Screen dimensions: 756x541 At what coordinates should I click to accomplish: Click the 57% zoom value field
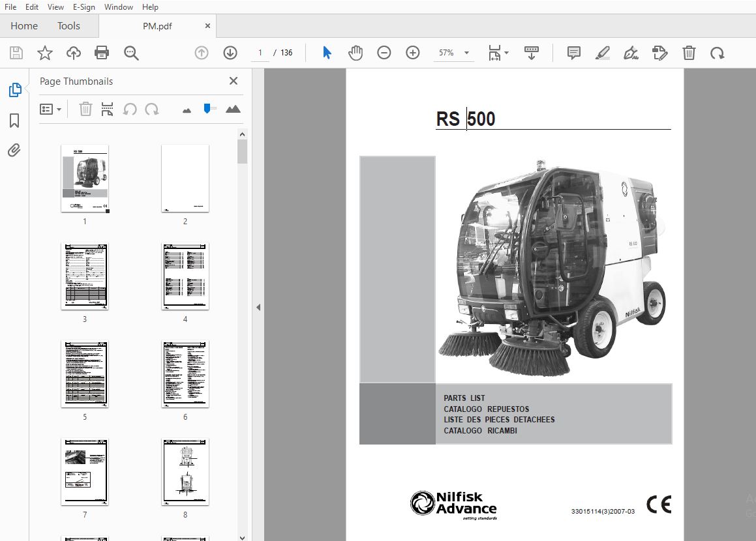coord(446,53)
